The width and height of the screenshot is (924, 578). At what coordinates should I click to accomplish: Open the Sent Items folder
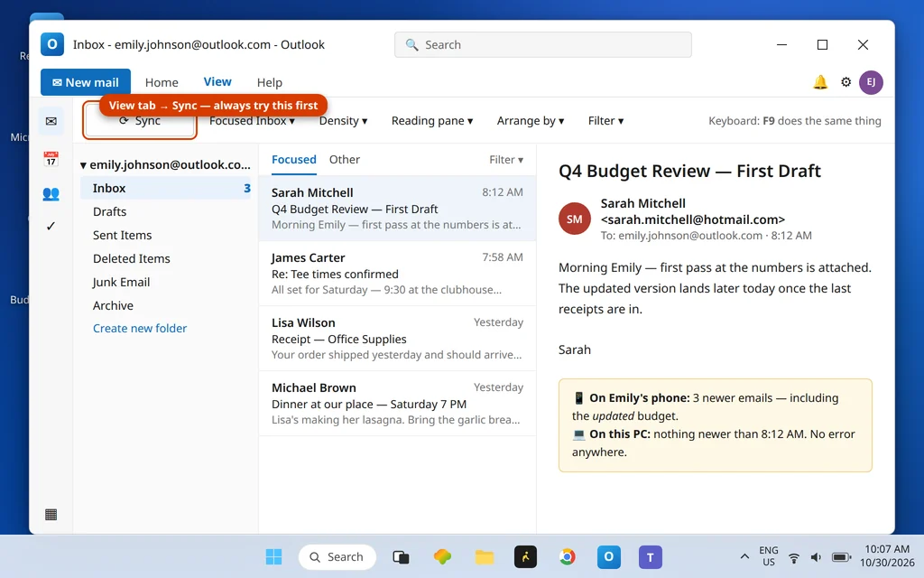click(166, 235)
